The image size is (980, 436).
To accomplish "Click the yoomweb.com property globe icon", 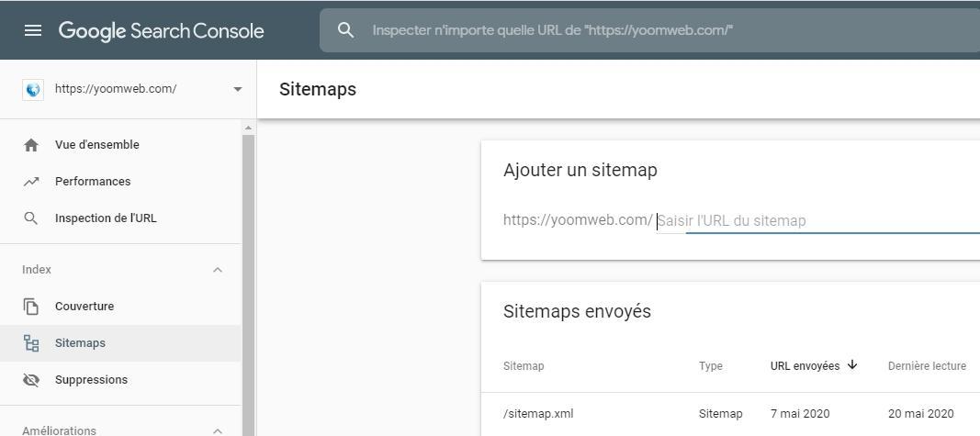I will [33, 89].
